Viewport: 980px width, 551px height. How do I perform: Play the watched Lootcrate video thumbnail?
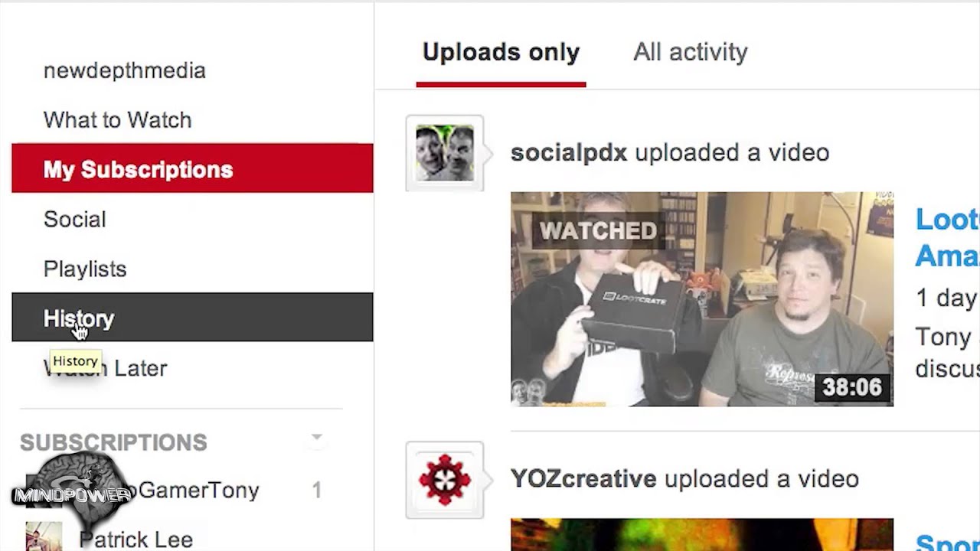(x=701, y=298)
